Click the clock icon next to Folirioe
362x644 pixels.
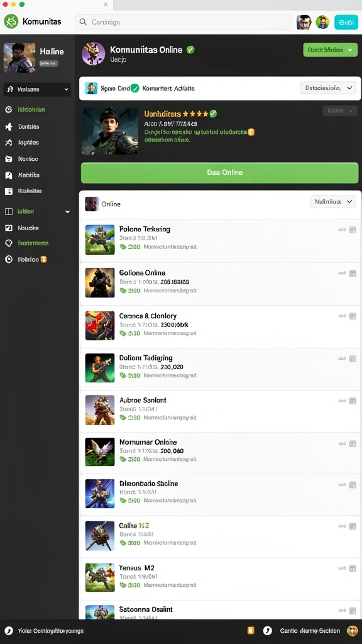click(9, 260)
